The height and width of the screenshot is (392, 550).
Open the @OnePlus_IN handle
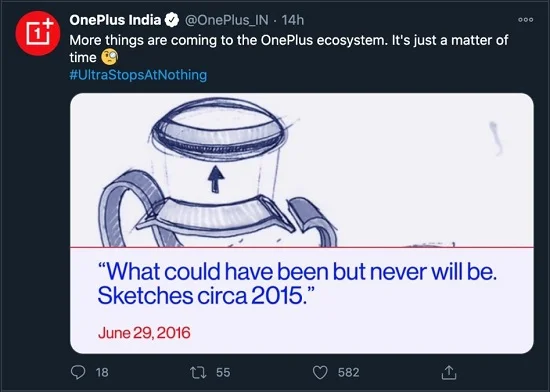226,20
